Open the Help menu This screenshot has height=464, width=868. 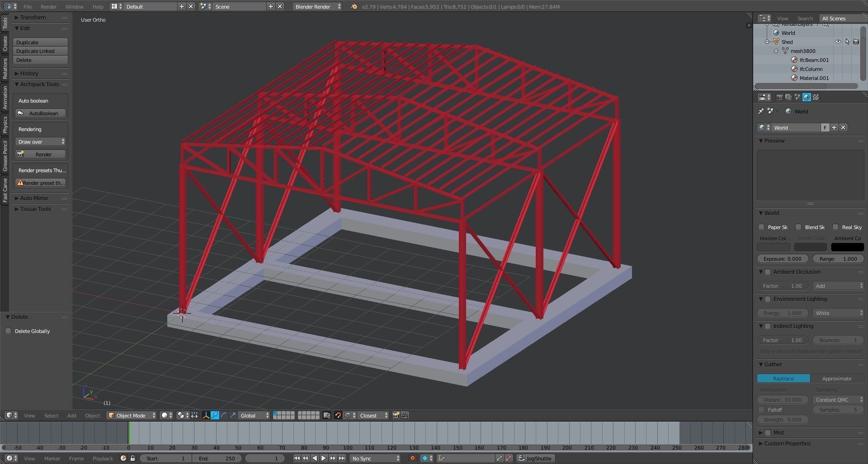point(98,6)
